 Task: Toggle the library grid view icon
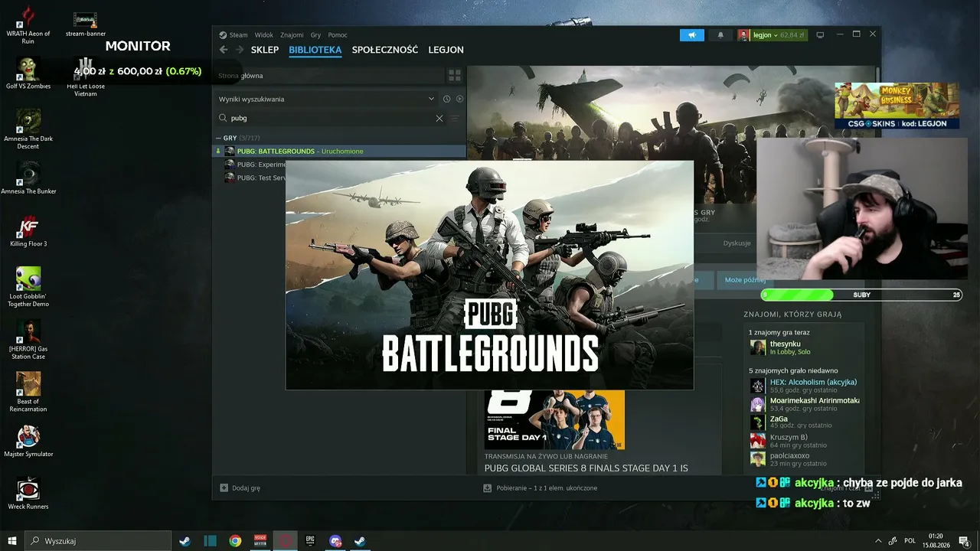point(455,76)
